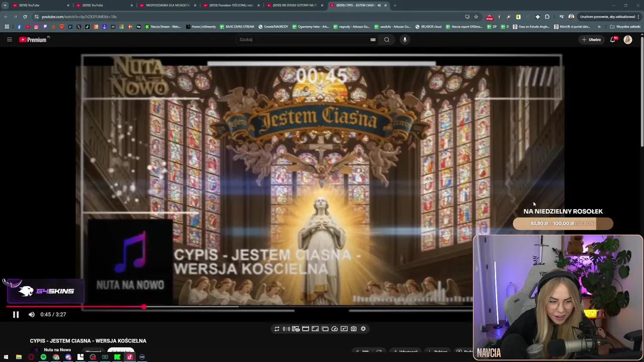Open the Cennik/NAGRODY bookmark
Image resolution: width=644 pixels, height=362 pixels.
[273, 27]
